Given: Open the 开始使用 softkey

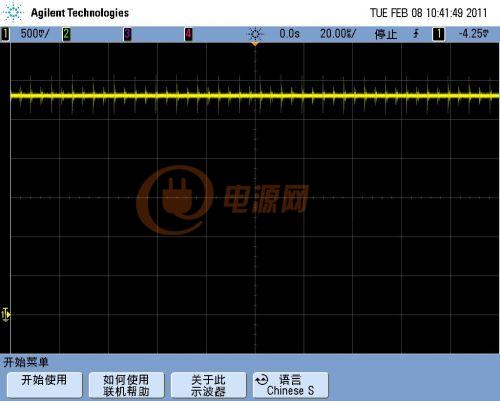Looking at the screenshot, I should click(x=44, y=385).
